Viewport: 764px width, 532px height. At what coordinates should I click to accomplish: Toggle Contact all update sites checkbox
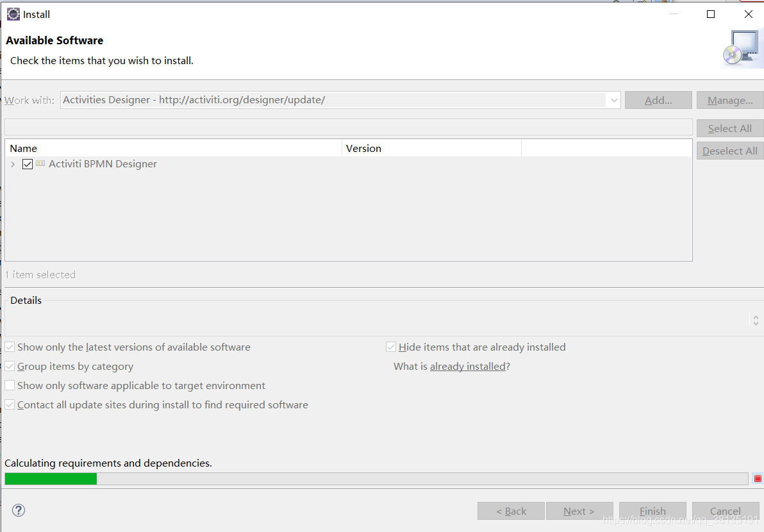10,405
